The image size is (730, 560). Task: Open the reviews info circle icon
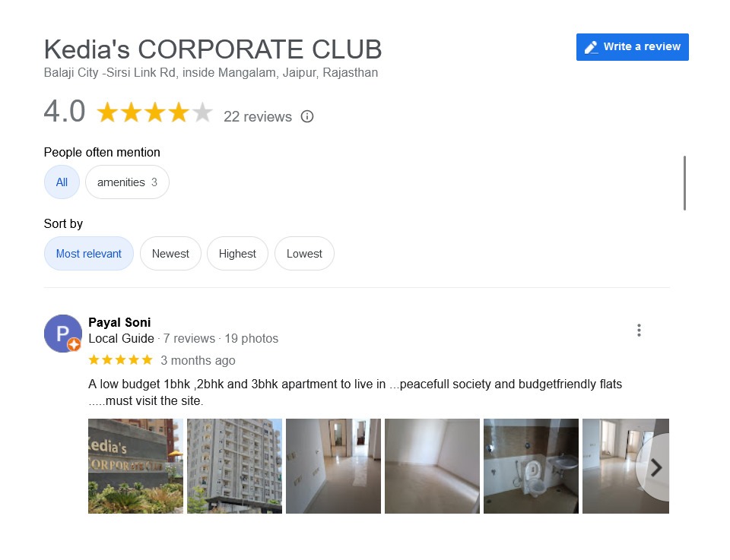pos(306,116)
